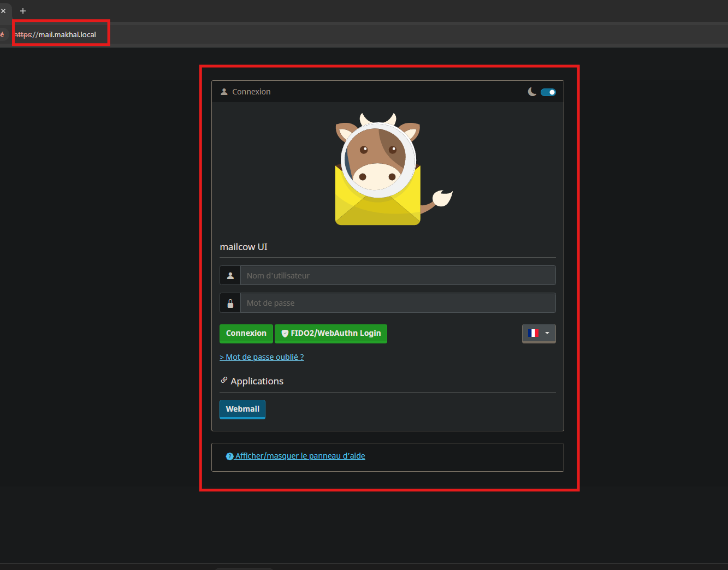Open the Mot de passe oublié link
Screen dimensions: 728x570
262,357
